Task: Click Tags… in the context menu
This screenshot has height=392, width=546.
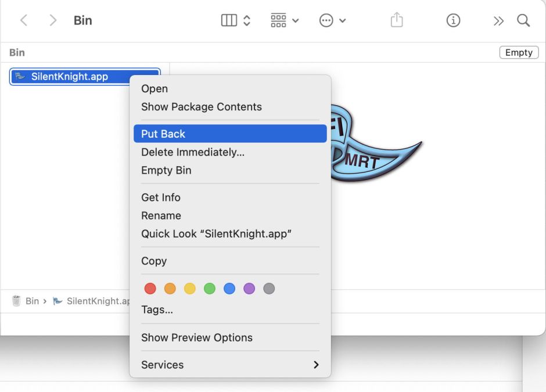Action: point(157,310)
